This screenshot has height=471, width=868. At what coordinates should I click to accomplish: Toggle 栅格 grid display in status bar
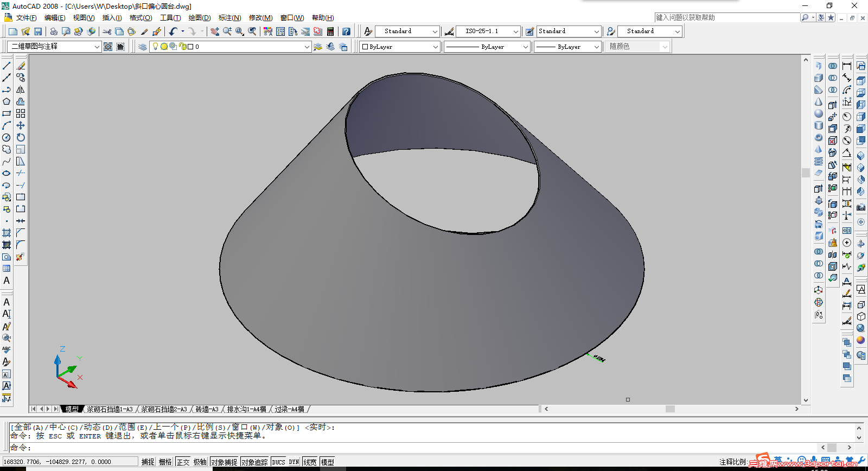165,462
